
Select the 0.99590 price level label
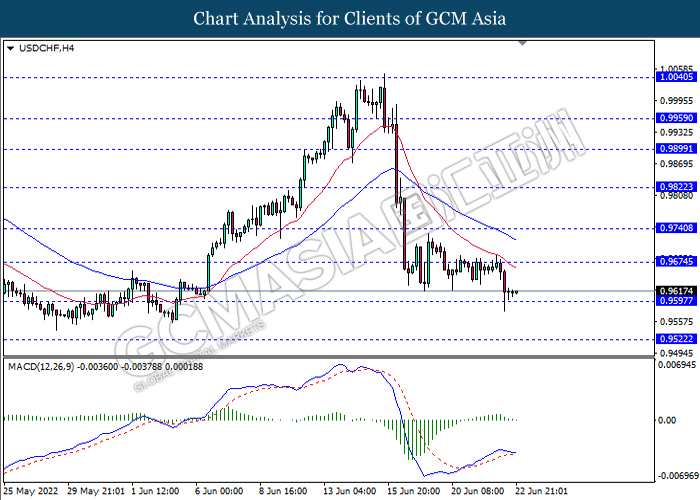[676, 118]
